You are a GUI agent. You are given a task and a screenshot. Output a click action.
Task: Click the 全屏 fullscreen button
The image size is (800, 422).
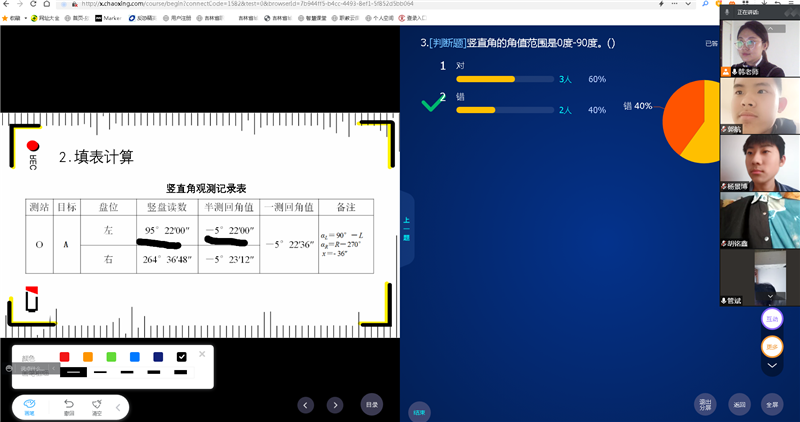[x=771, y=404]
